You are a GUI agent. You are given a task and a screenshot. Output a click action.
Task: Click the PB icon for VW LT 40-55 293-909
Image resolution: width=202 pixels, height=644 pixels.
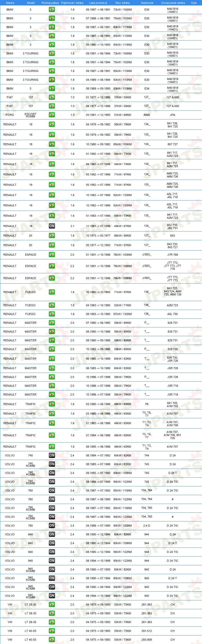(52, 640)
